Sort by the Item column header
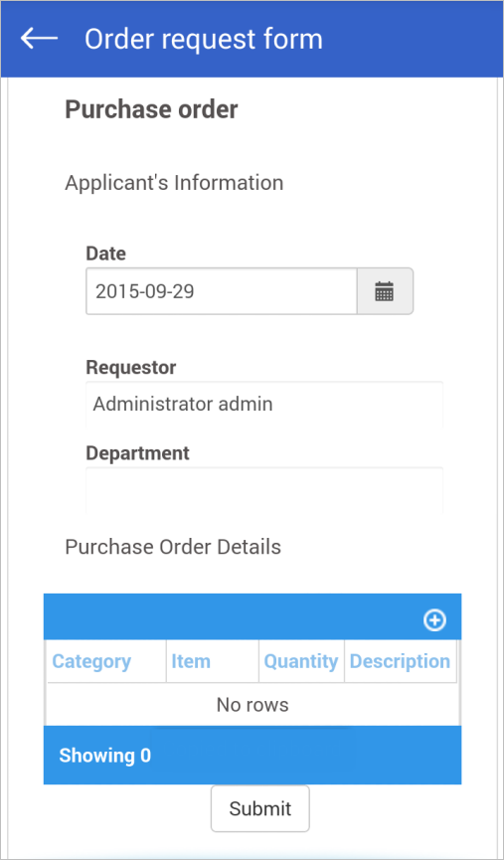This screenshot has width=504, height=860. pos(191,661)
